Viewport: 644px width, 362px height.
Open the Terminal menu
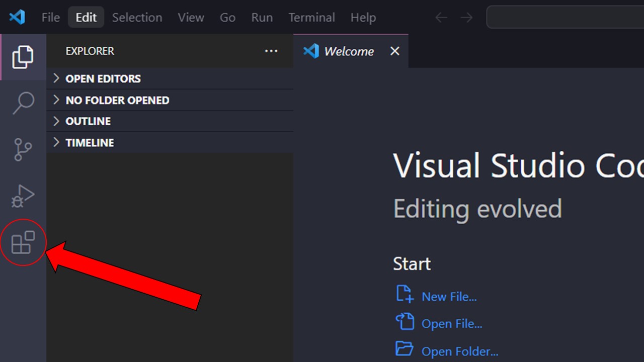pyautogui.click(x=311, y=17)
